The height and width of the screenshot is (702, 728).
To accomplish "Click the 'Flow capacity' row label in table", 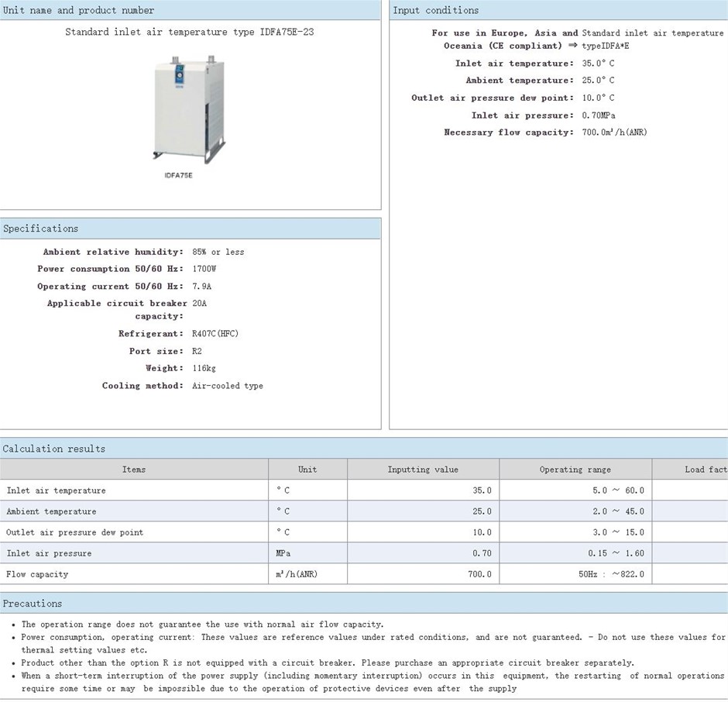I will click(37, 574).
